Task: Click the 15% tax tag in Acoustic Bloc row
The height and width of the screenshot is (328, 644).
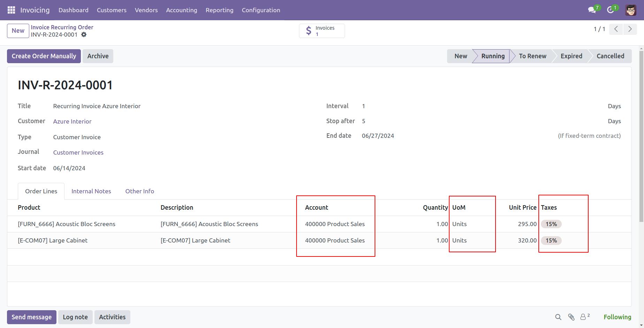Action: (551, 224)
